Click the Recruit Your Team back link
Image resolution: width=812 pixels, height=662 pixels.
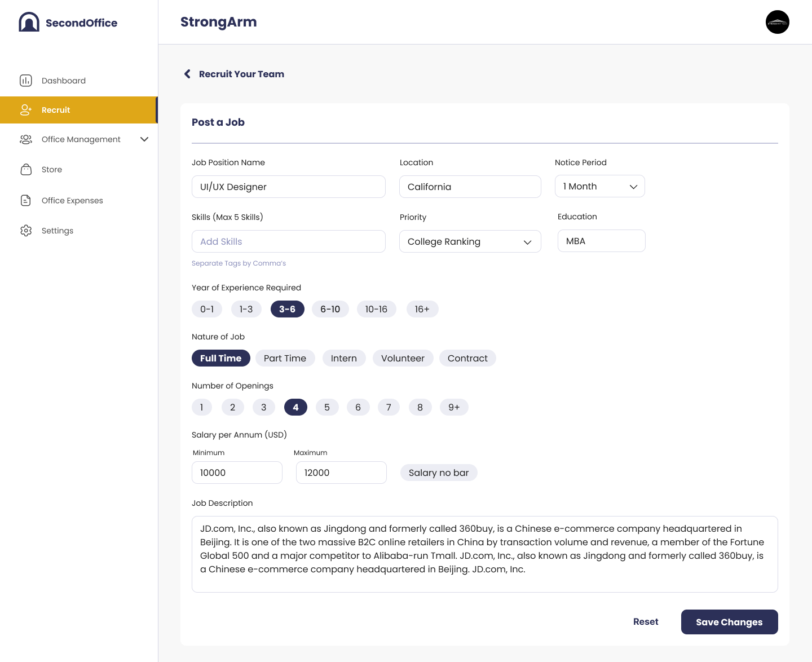point(241,74)
